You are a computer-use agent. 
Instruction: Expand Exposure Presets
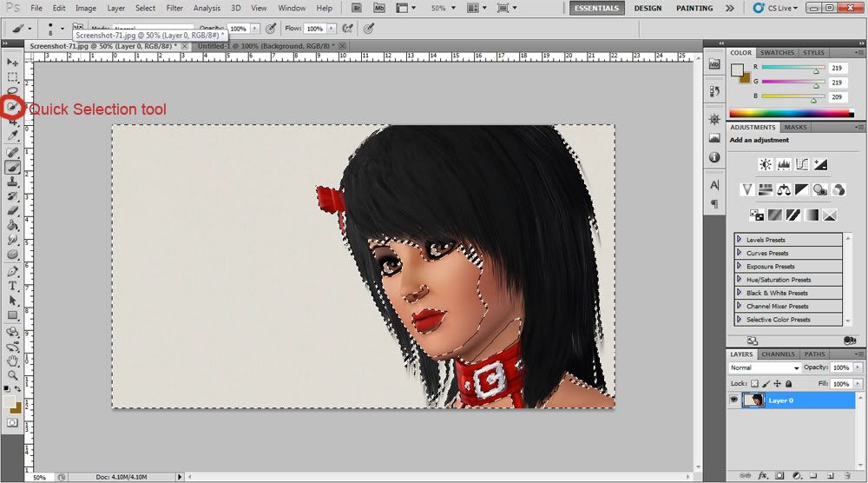(x=739, y=266)
